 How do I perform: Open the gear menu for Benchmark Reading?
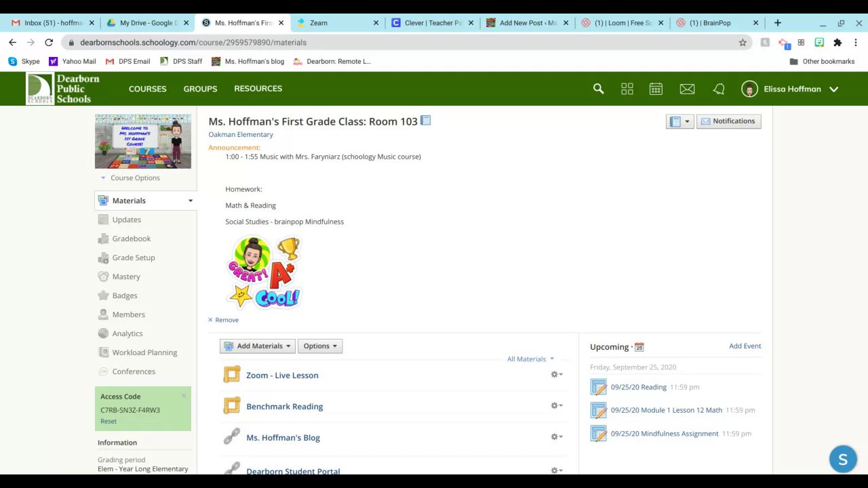557,405
